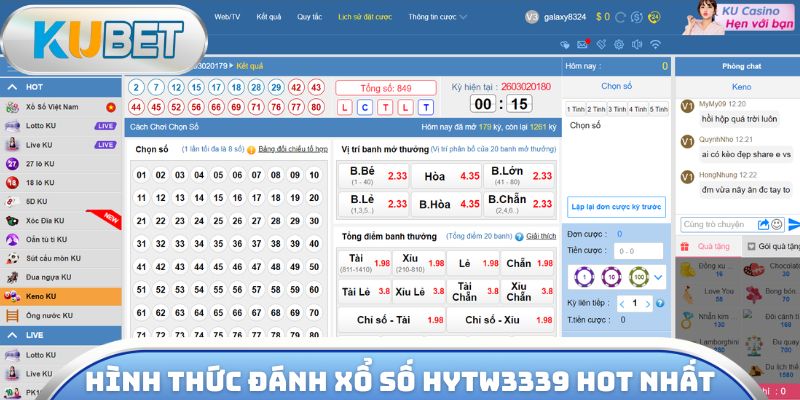Mute sound with the speaker icon
Screen dimensions: 800x400
[637, 44]
